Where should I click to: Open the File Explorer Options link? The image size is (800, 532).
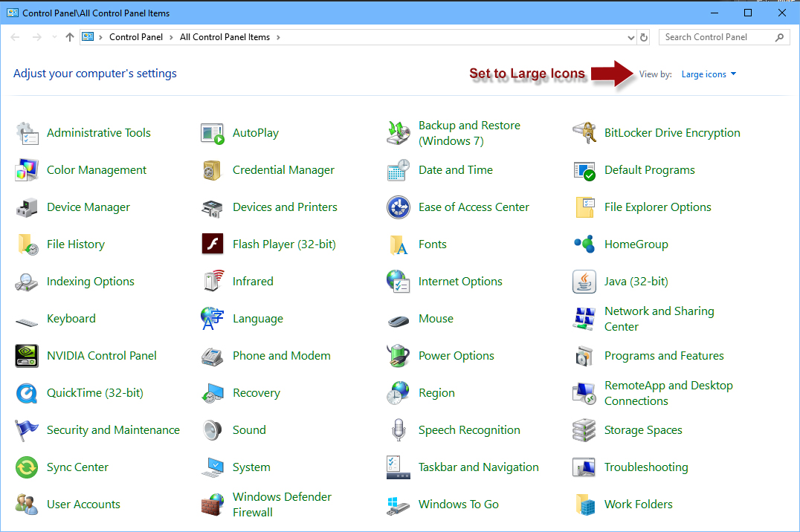658,207
